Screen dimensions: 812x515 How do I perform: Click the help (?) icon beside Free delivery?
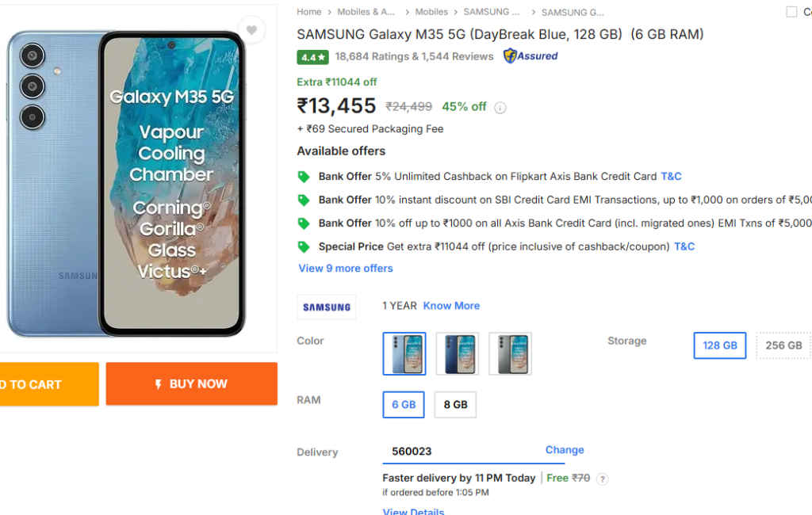click(x=603, y=479)
